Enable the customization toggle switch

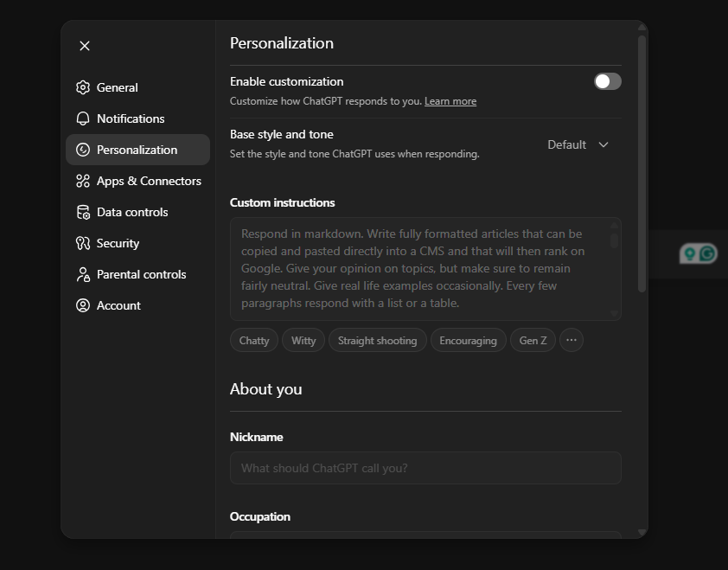[x=607, y=81]
